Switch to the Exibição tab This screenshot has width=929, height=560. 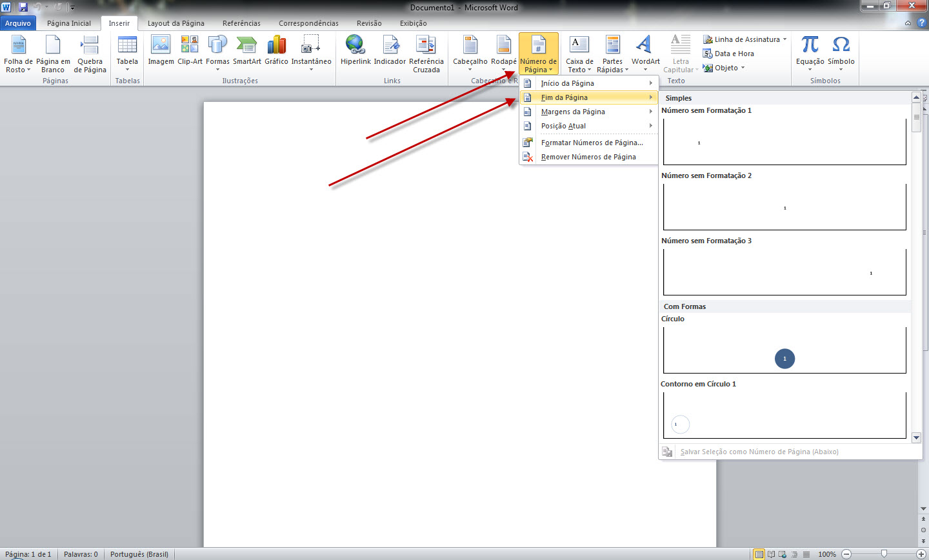(414, 23)
